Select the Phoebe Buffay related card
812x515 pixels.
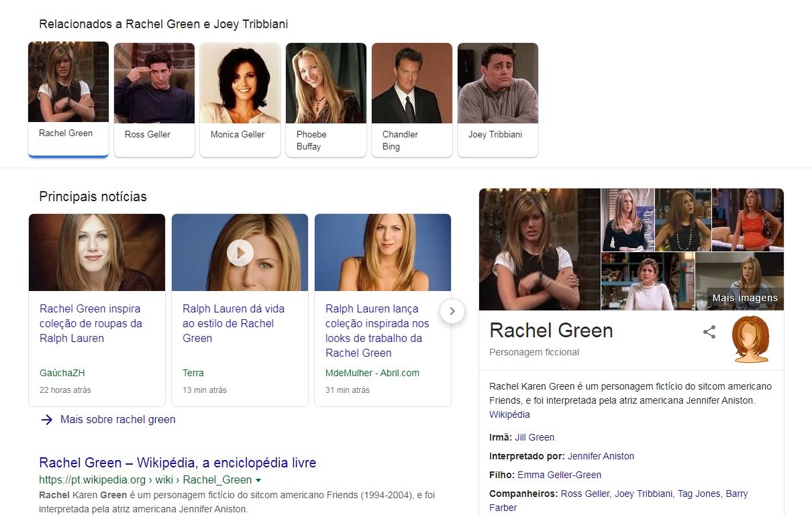coord(326,100)
